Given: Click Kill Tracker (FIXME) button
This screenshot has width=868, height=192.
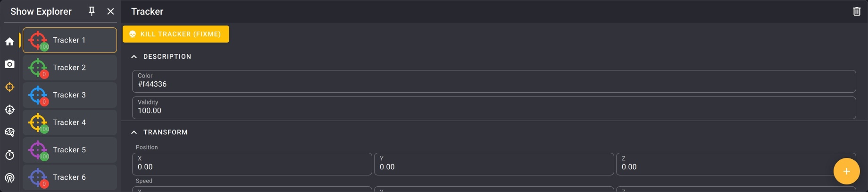Looking at the screenshot, I should (x=175, y=34).
